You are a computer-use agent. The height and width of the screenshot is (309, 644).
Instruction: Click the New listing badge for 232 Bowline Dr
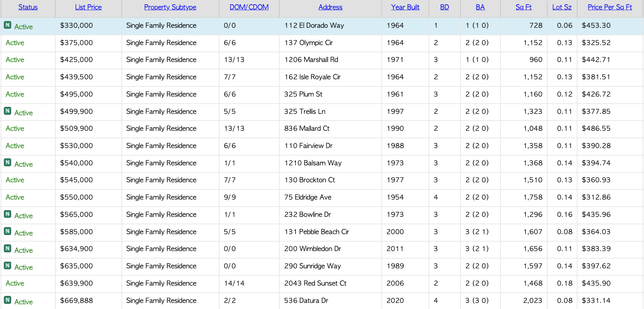pos(7,214)
